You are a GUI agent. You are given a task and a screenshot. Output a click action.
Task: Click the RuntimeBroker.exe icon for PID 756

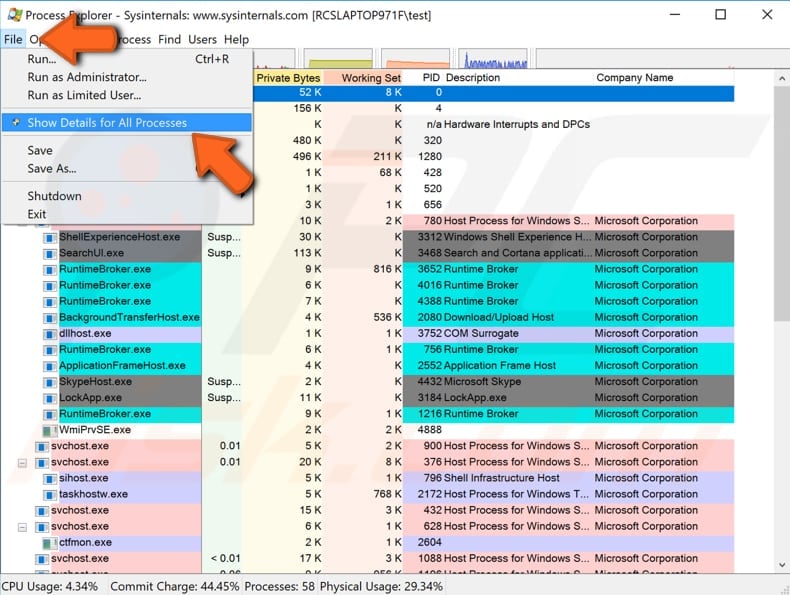[49, 351]
